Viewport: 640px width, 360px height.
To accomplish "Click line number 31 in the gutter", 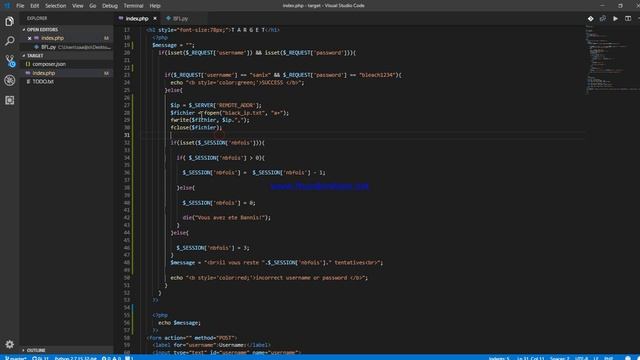I will tap(127, 135).
